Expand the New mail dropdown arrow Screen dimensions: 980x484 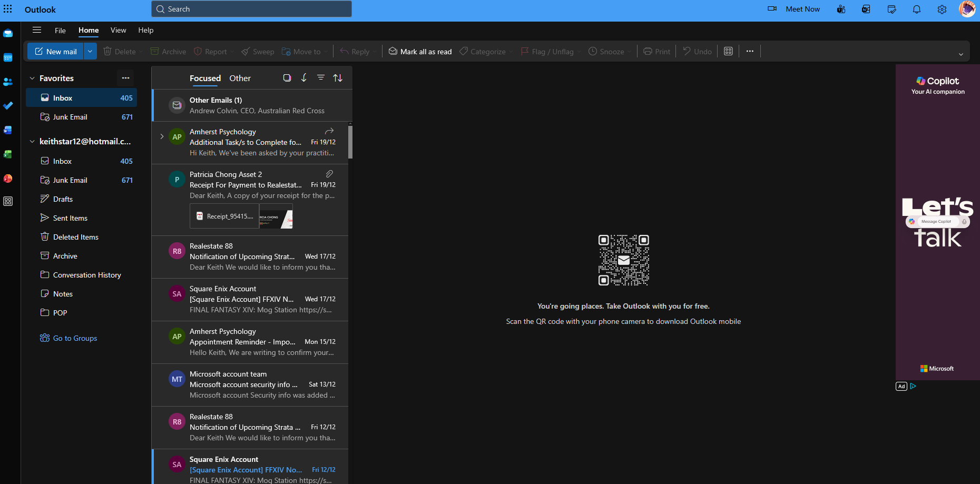(90, 52)
